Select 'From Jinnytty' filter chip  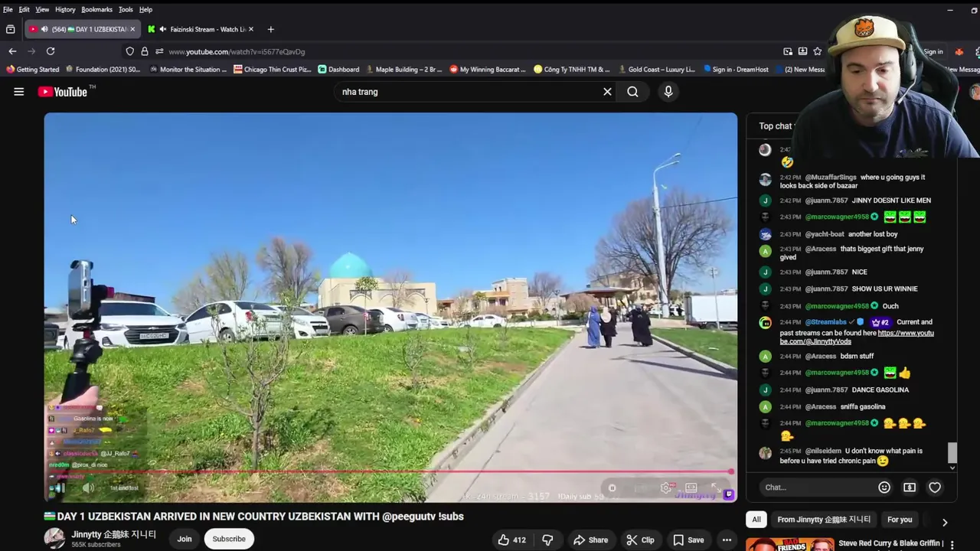tap(824, 520)
